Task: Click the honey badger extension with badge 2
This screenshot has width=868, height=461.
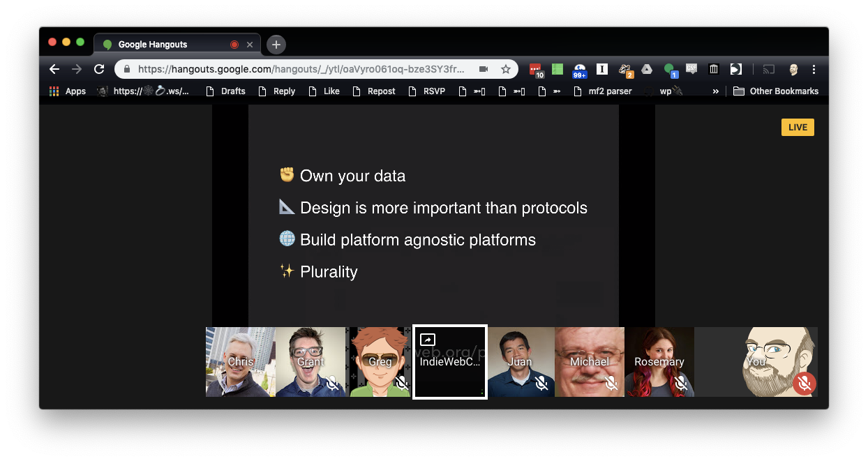Action: click(625, 69)
